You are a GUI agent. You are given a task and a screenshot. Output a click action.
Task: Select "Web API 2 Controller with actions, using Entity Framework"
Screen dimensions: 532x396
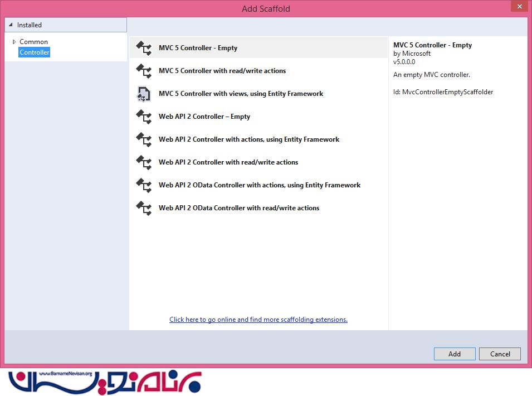coord(258,139)
